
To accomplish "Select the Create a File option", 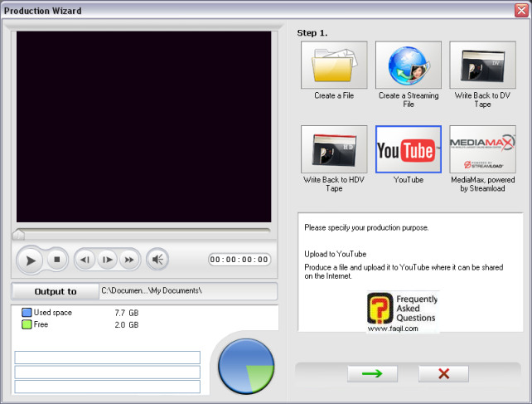I will pyautogui.click(x=334, y=65).
